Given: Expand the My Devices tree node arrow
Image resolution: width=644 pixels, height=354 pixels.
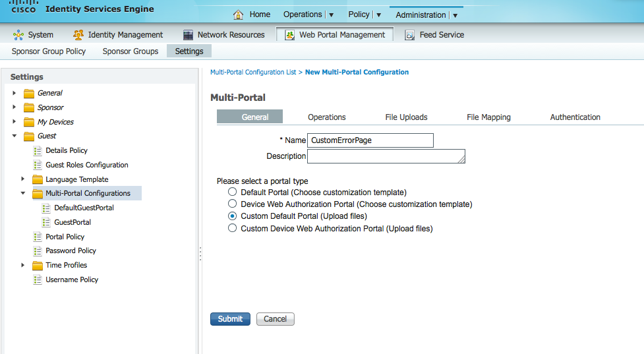Looking at the screenshot, I should point(14,121).
